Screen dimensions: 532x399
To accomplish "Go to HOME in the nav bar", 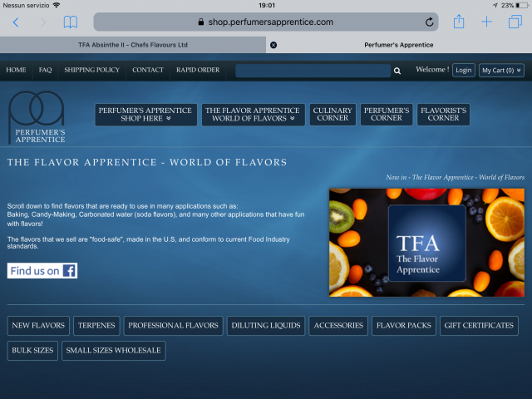I will point(16,70).
